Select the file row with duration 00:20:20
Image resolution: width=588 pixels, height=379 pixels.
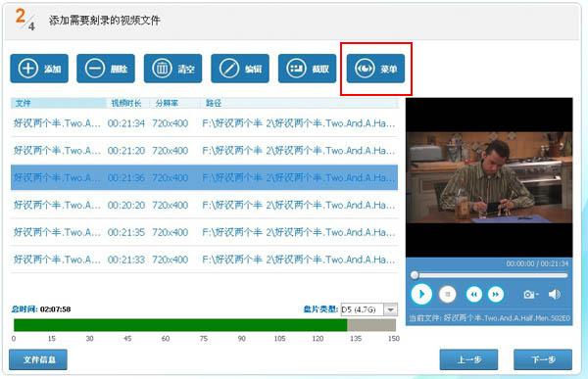point(205,205)
